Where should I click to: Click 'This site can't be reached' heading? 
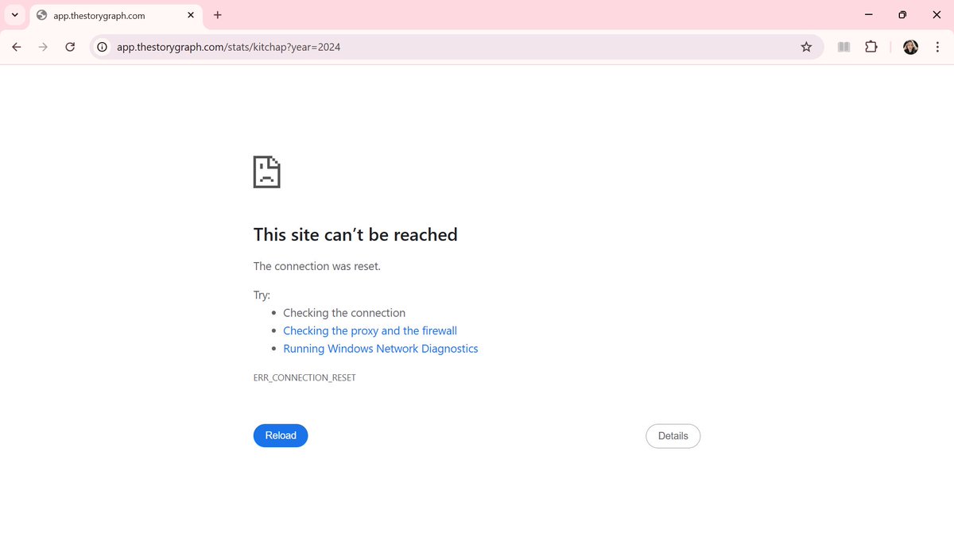[x=355, y=234]
